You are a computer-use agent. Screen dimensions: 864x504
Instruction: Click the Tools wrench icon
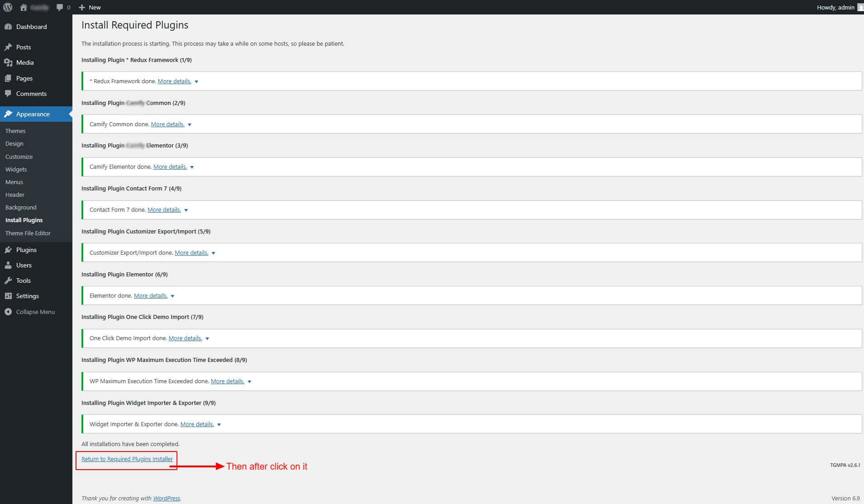pos(8,281)
